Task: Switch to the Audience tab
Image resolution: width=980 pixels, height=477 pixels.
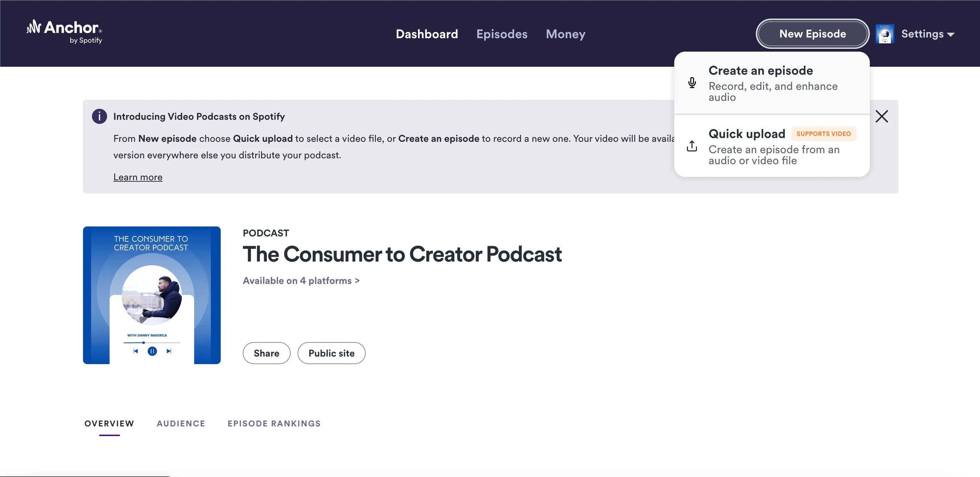Action: (181, 423)
